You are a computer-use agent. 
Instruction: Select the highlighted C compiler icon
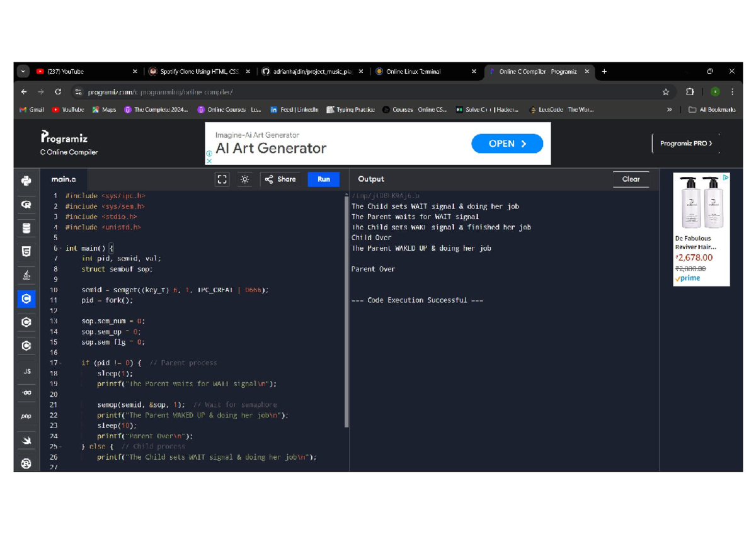[26, 298]
